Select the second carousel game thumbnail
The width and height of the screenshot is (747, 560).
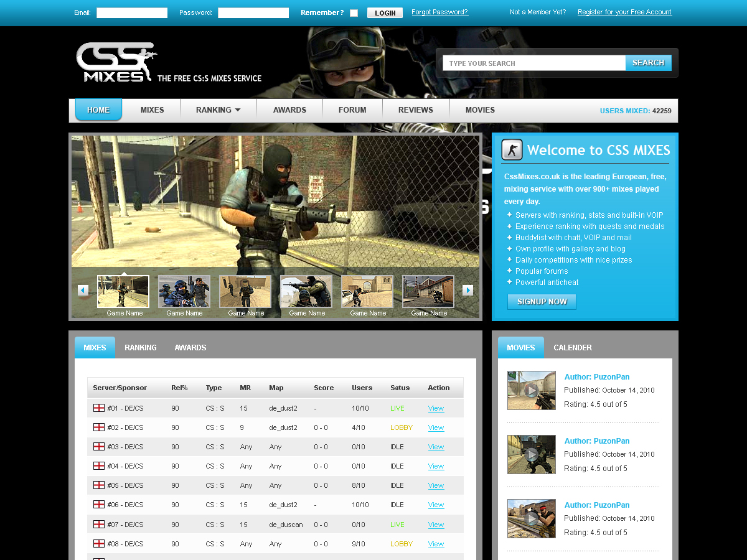tap(184, 292)
